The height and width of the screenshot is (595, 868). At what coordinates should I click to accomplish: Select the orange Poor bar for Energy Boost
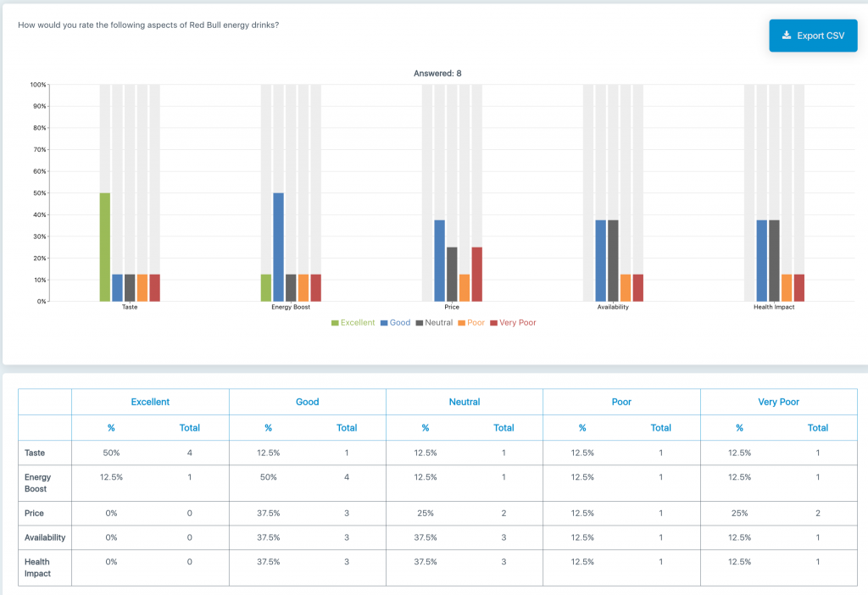tap(303, 288)
